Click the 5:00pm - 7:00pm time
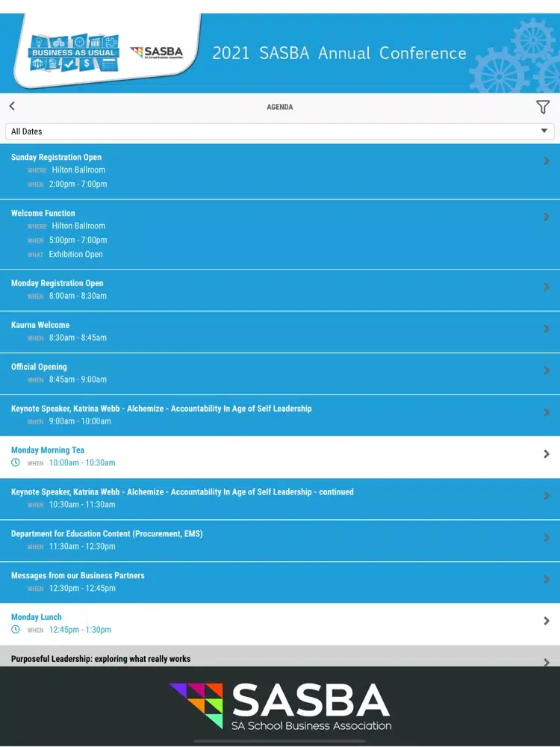This screenshot has width=560, height=747. [x=78, y=240]
